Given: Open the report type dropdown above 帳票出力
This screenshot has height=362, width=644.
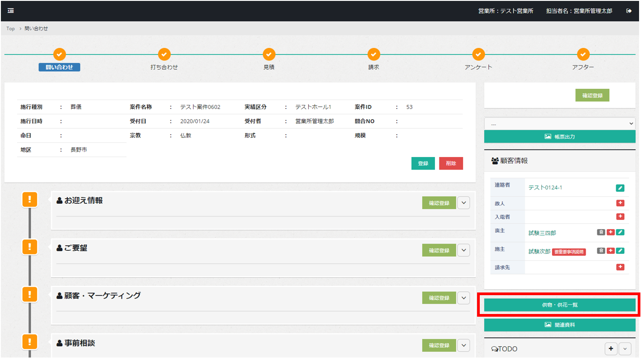Looking at the screenshot, I should click(x=560, y=124).
